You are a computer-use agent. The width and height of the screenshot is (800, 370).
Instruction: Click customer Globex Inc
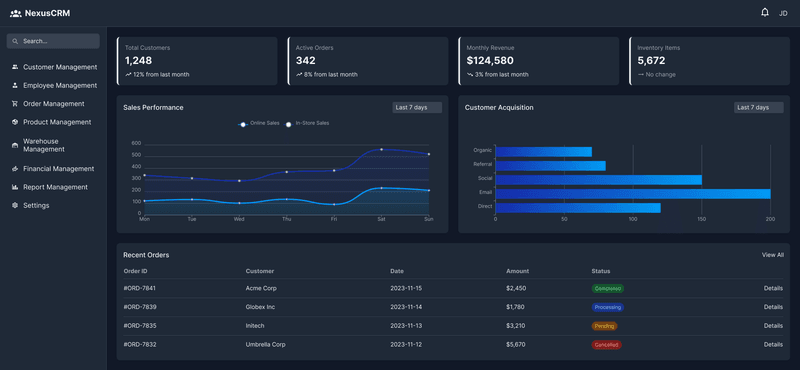click(260, 307)
